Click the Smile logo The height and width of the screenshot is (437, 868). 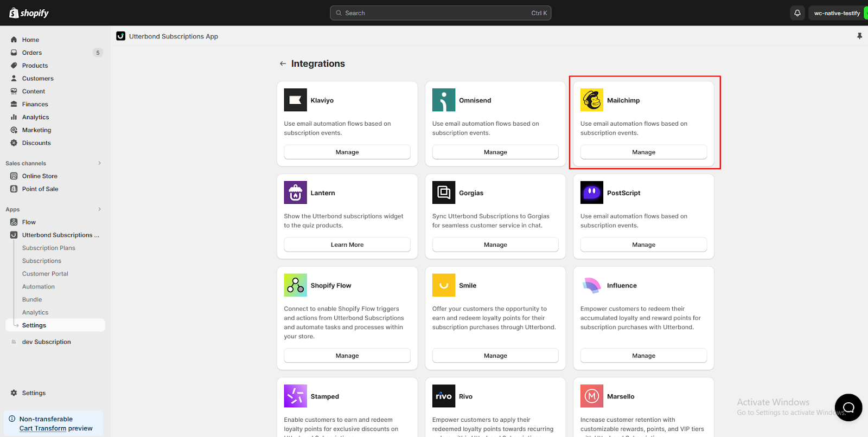coord(444,285)
